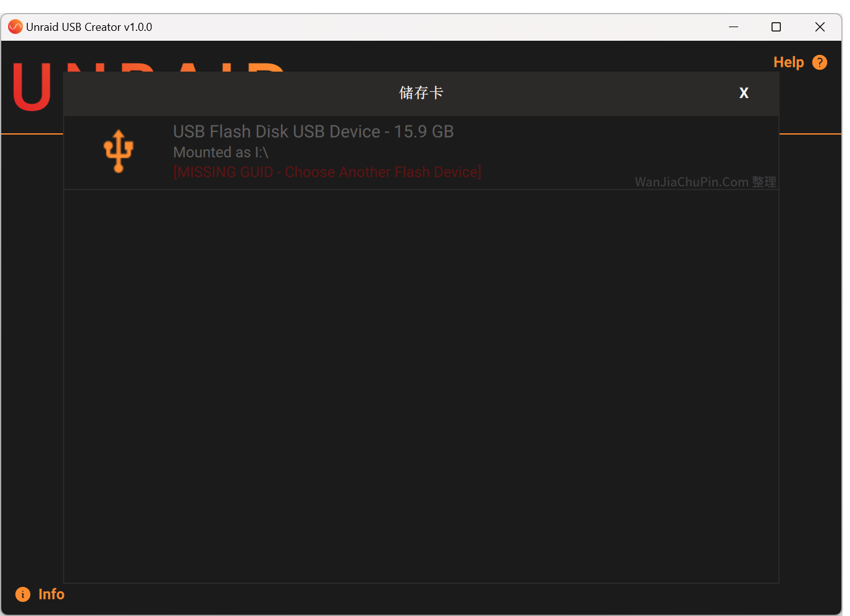The height and width of the screenshot is (616, 850).
Task: Click the window title 'Unraid USB Creator v1.0.0'
Action: (x=89, y=27)
